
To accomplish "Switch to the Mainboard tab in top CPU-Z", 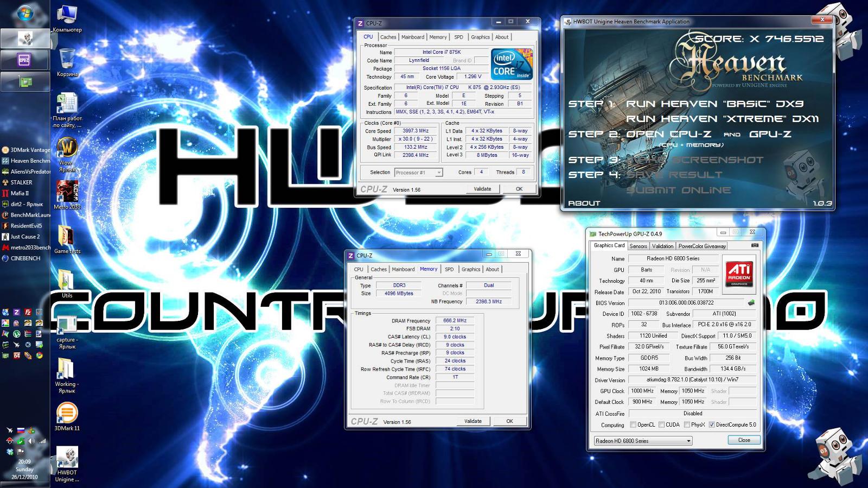I will coord(413,37).
